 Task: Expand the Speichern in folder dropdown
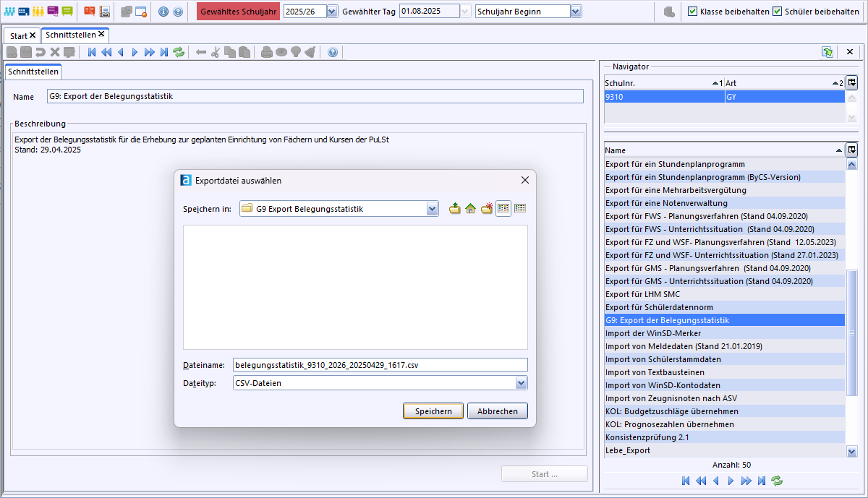(433, 209)
